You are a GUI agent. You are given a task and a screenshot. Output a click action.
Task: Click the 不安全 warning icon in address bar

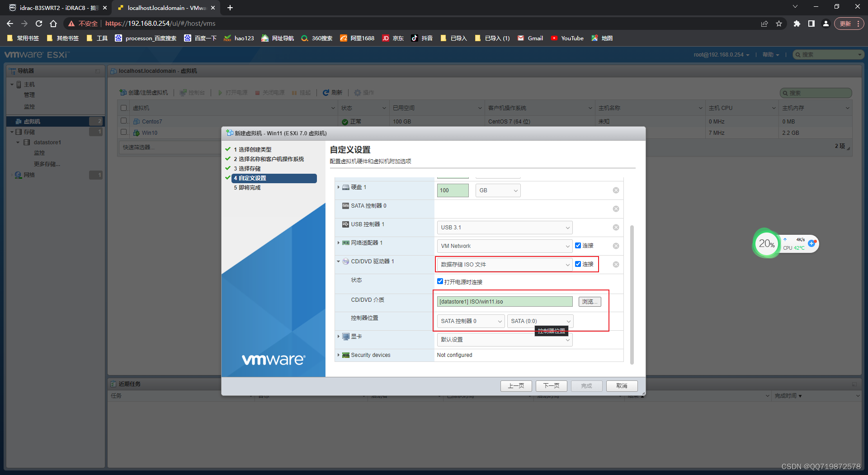pos(71,24)
